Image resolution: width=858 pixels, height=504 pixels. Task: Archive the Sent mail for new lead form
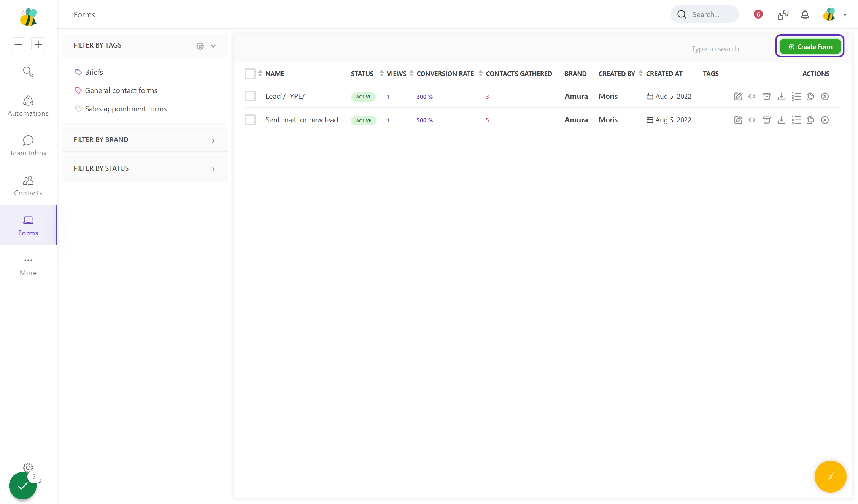tap(767, 120)
